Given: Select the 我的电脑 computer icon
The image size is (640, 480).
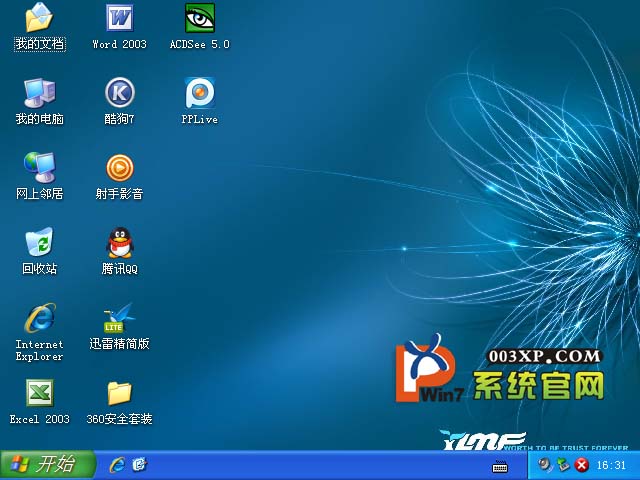Looking at the screenshot, I should coord(39,93).
